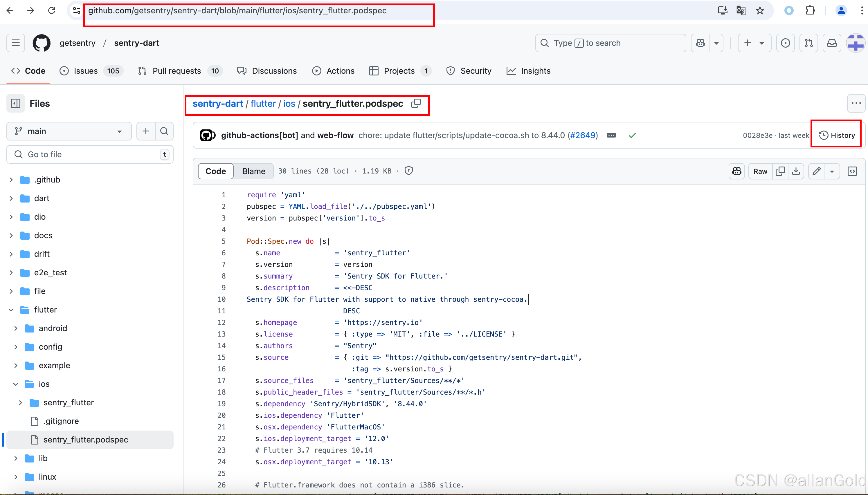Expand the commit message ellipsis
This screenshot has height=495, width=868.
611,135
